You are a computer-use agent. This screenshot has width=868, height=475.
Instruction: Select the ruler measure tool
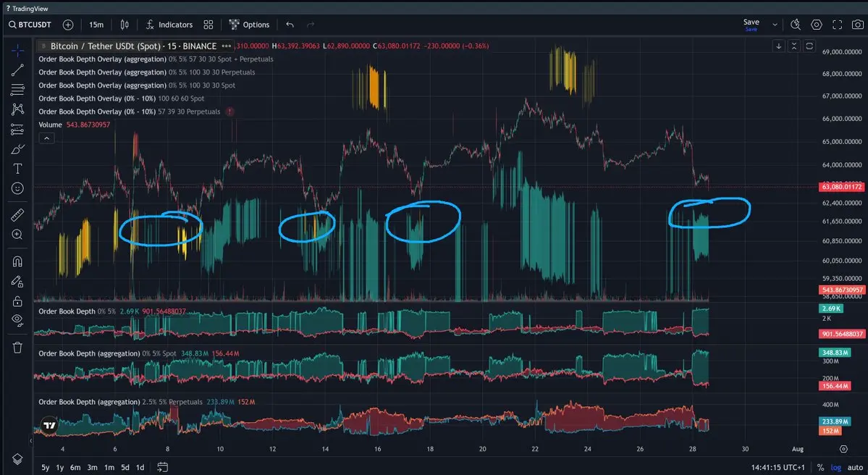(x=17, y=214)
